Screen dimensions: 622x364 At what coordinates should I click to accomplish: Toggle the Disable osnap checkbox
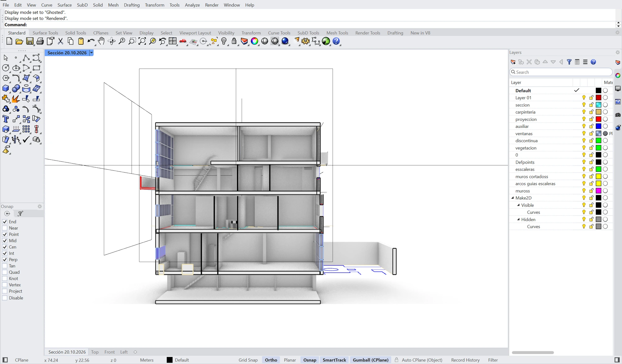coord(5,298)
